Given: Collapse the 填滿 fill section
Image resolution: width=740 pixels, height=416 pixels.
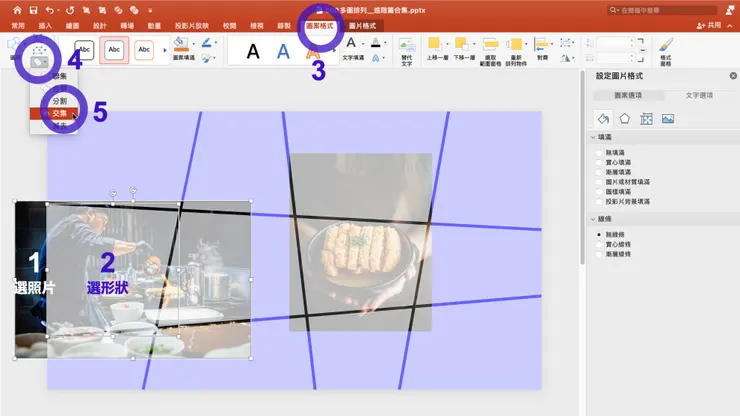Looking at the screenshot, I should point(593,137).
